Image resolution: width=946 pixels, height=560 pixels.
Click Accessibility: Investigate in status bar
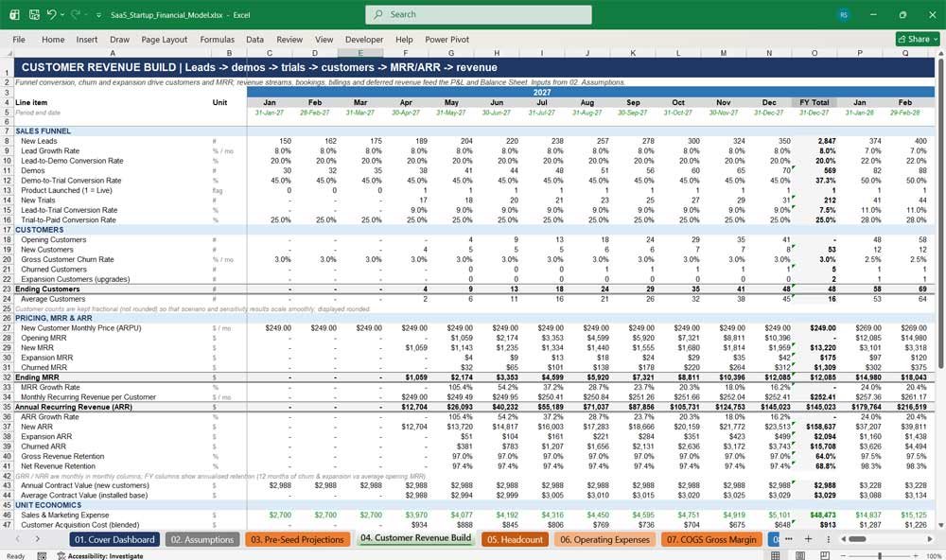[x=100, y=556]
